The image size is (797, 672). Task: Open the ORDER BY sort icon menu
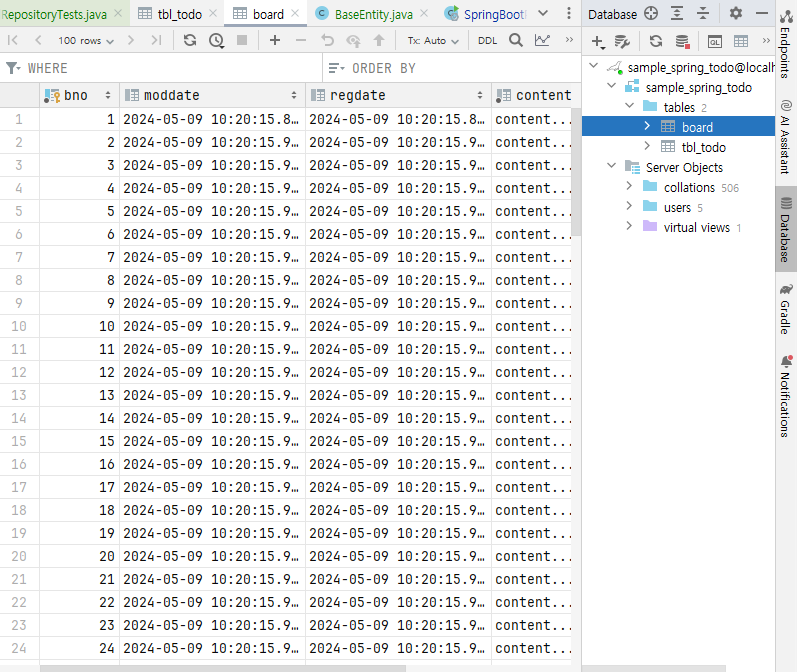pos(336,68)
